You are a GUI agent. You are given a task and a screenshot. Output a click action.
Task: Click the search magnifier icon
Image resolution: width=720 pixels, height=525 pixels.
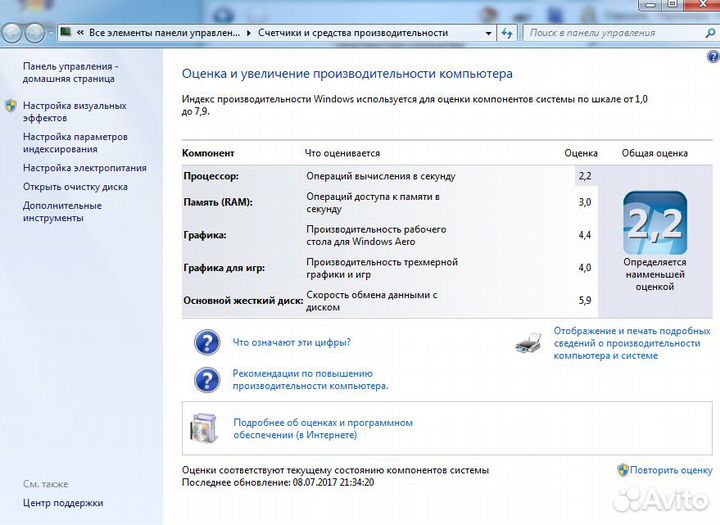(709, 33)
